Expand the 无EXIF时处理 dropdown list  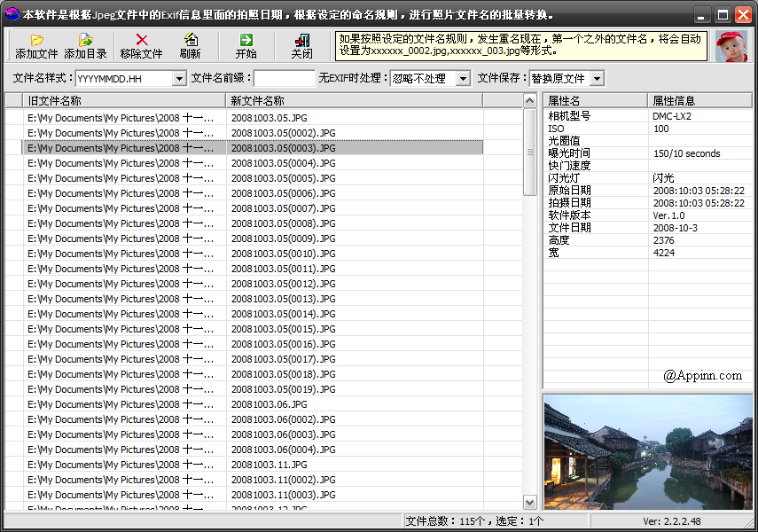(462, 79)
